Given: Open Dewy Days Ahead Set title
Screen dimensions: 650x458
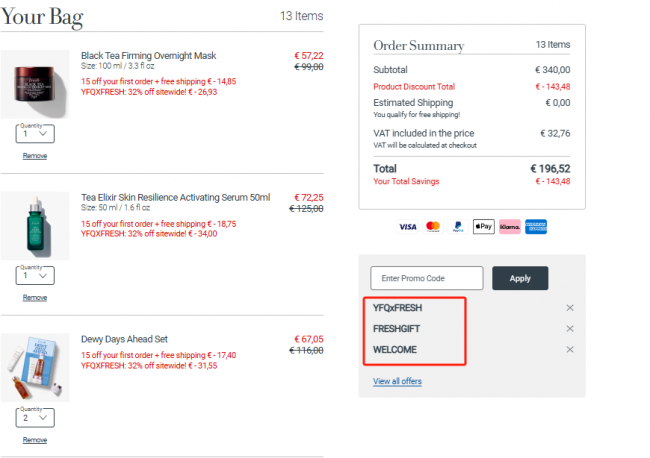Looking at the screenshot, I should coord(124,339).
